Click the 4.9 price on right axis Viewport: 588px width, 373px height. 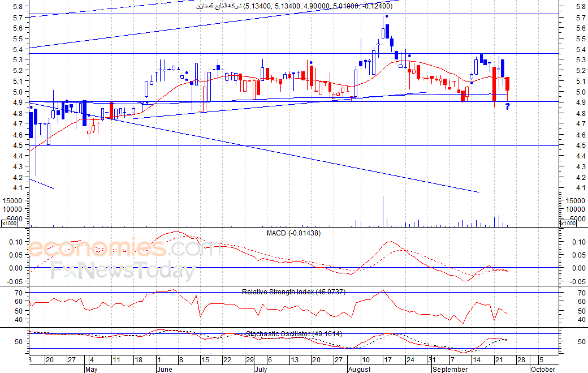point(581,102)
